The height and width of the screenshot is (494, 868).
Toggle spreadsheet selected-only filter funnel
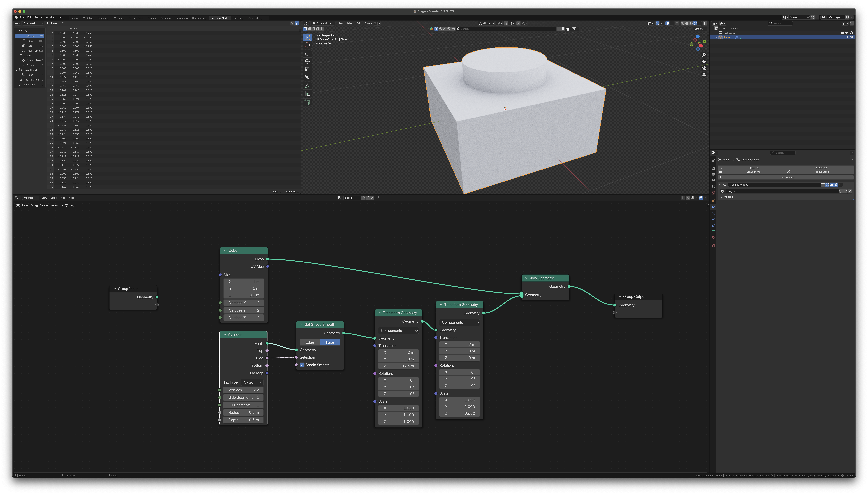click(x=297, y=23)
